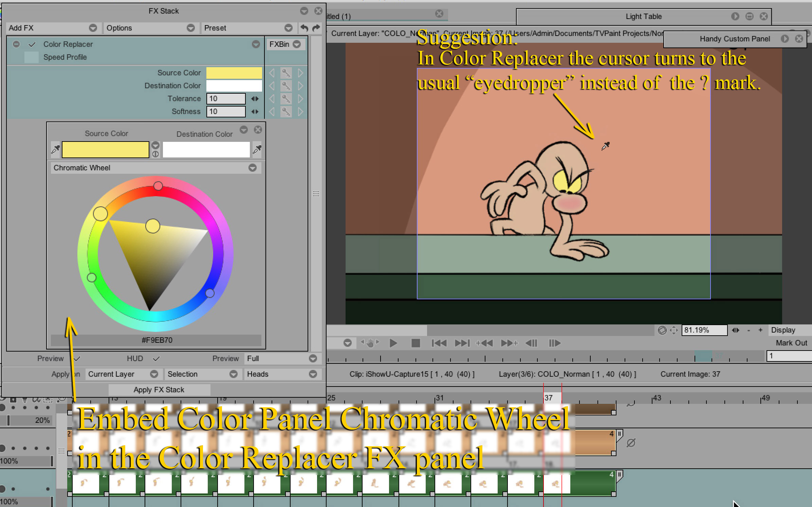Open the FXBin dropdown
This screenshot has height=507, width=812.
tap(285, 44)
